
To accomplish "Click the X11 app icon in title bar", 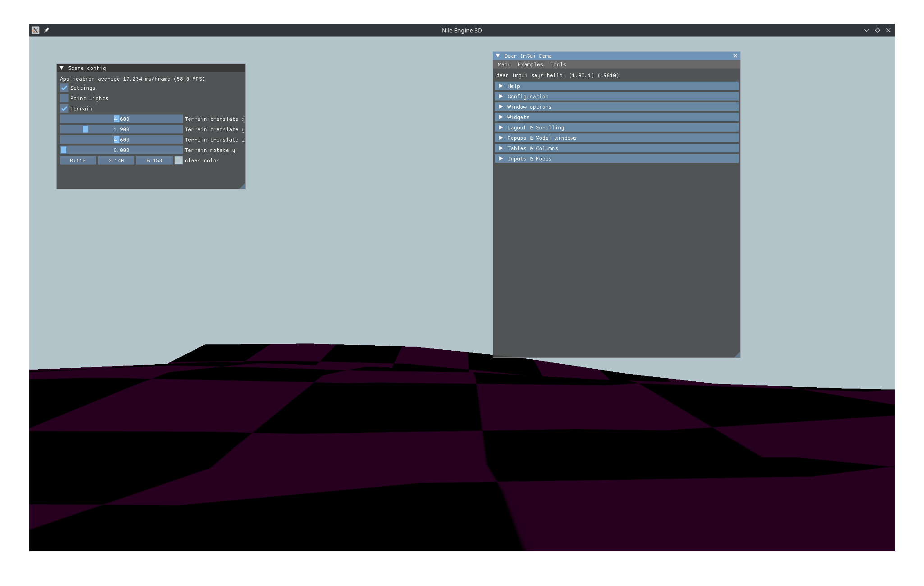I will [x=36, y=30].
